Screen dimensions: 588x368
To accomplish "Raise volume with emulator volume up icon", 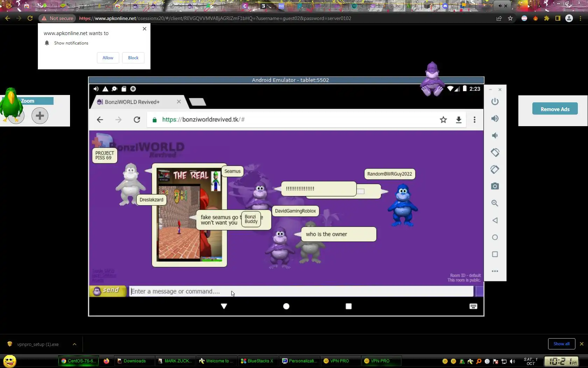I will click(495, 118).
